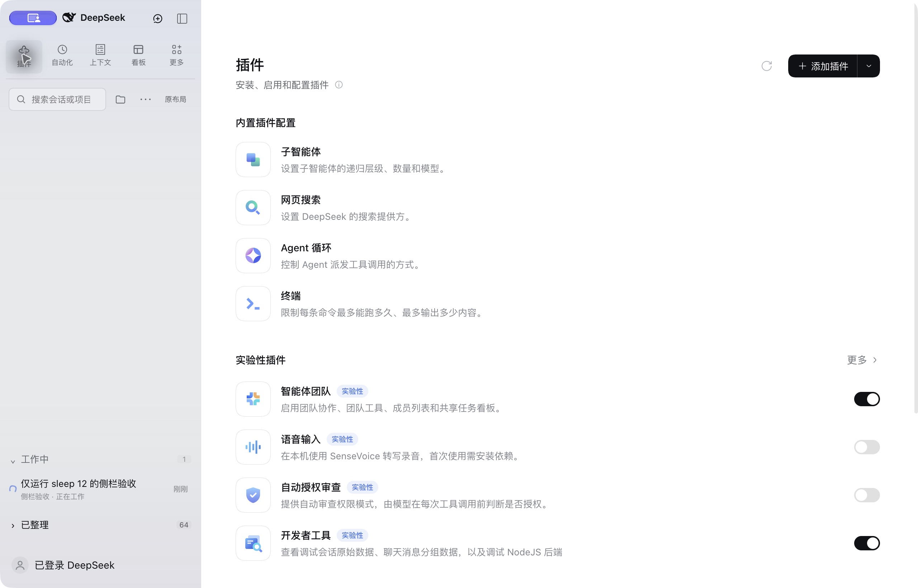The width and height of the screenshot is (918, 588).
Task: Click the 插件 page title
Action: 250,65
